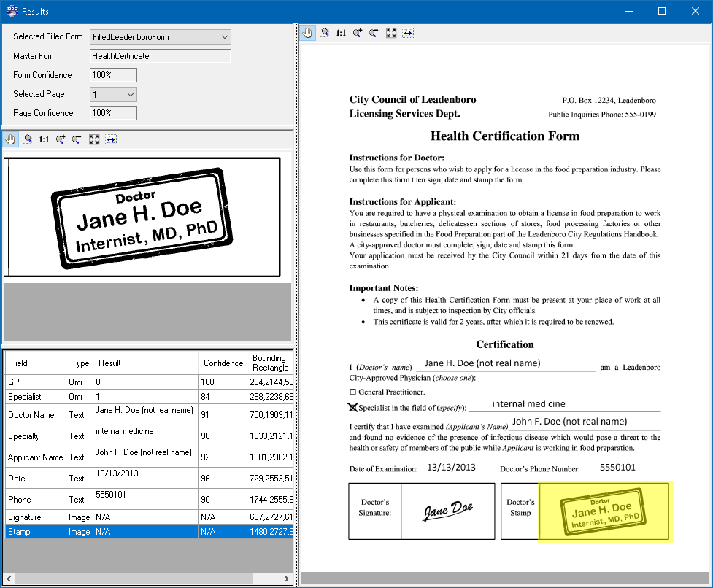Screen dimensions: 713x588
Task: Select the Signature row in results table
Action: 149,517
